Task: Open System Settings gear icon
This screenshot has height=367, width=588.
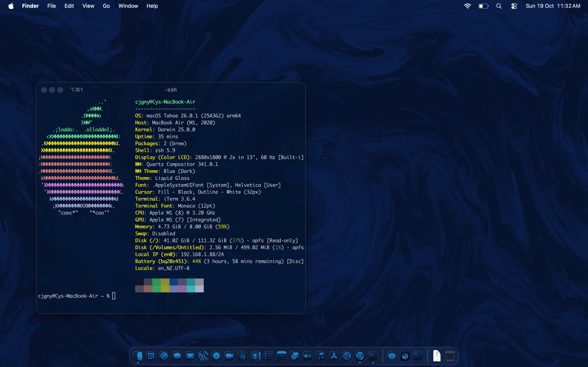Action: (x=347, y=356)
